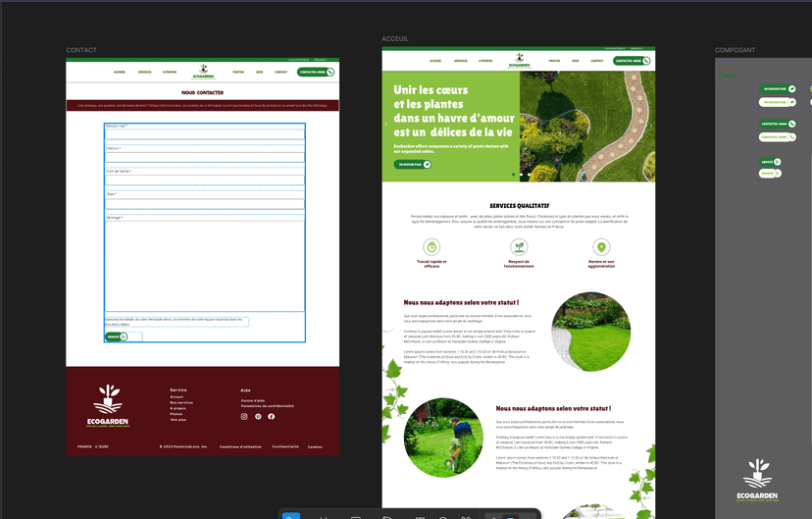Click the stopwatch icon above Travail rapide

[431, 247]
